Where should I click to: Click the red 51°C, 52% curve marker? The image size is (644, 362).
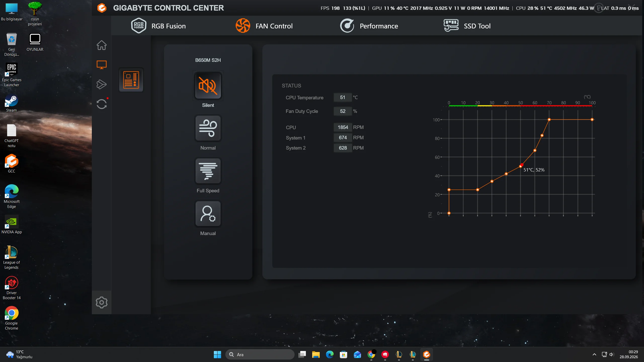tap(522, 165)
